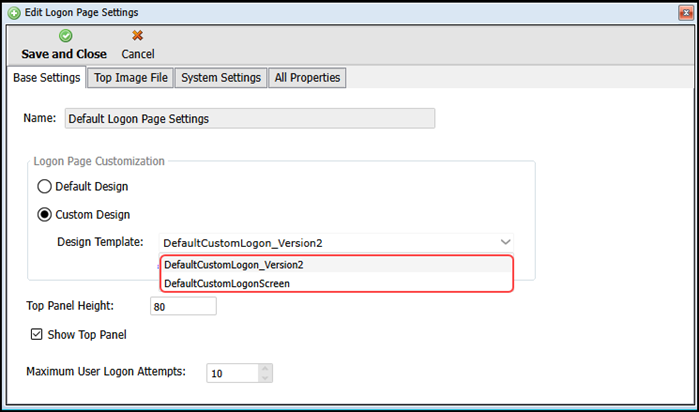The image size is (699, 412).
Task: Show the All Properties tab
Action: coord(307,78)
